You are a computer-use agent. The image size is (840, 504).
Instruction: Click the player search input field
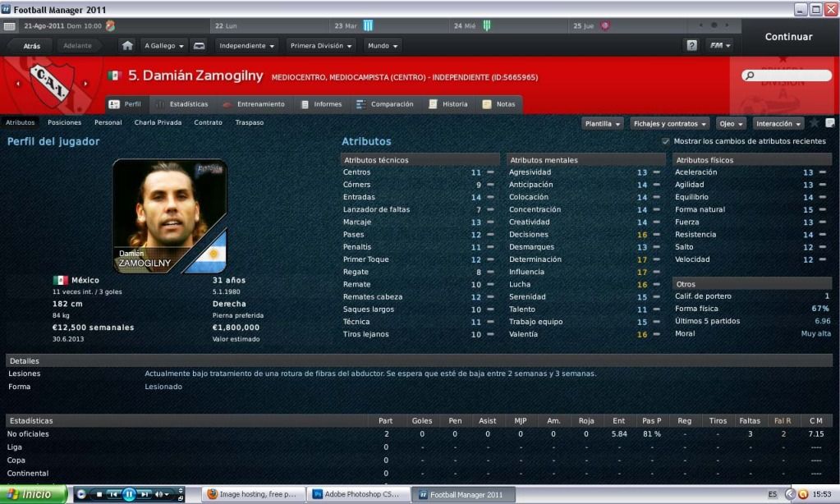click(x=787, y=76)
